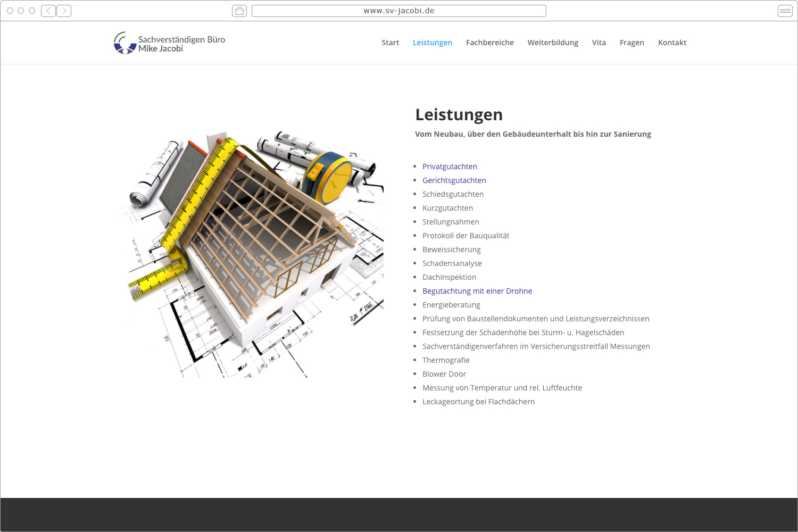Click the Sachverständigen Büro Mike Jacobi logo
This screenshot has width=798, height=532.
(169, 43)
